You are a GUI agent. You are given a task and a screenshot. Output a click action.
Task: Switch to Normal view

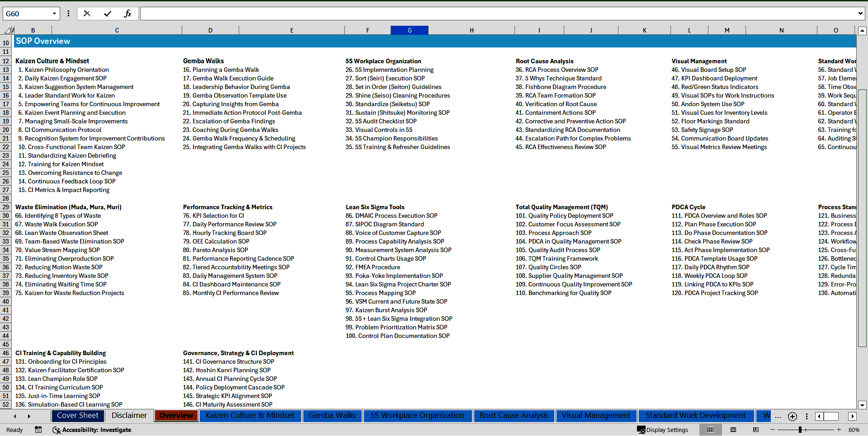tap(710, 430)
